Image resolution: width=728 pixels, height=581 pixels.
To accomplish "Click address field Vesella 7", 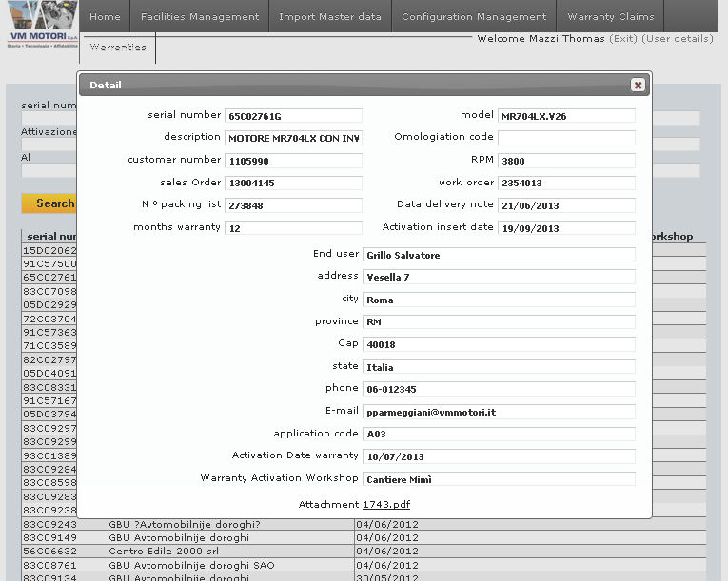I will coord(499,277).
